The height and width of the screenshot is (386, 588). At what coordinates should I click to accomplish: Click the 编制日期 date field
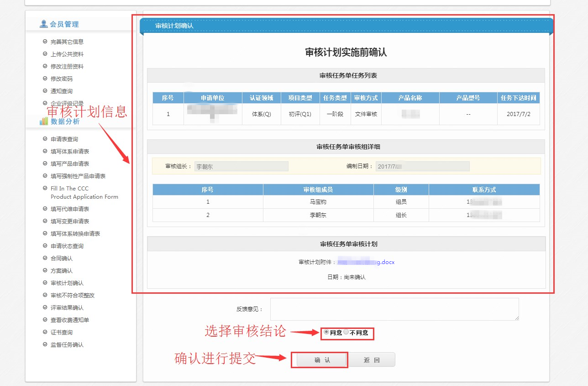click(422, 167)
